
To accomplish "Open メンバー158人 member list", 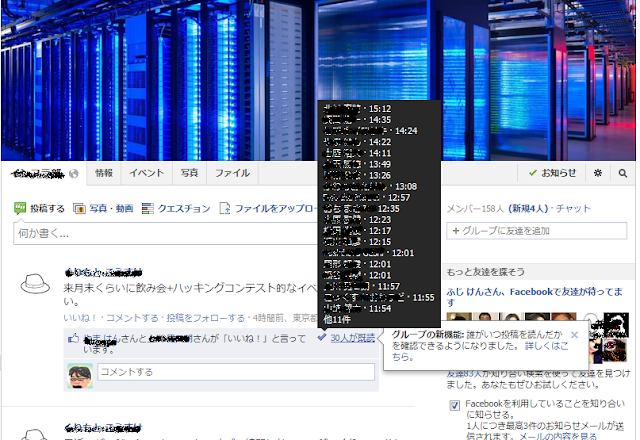I will click(475, 209).
